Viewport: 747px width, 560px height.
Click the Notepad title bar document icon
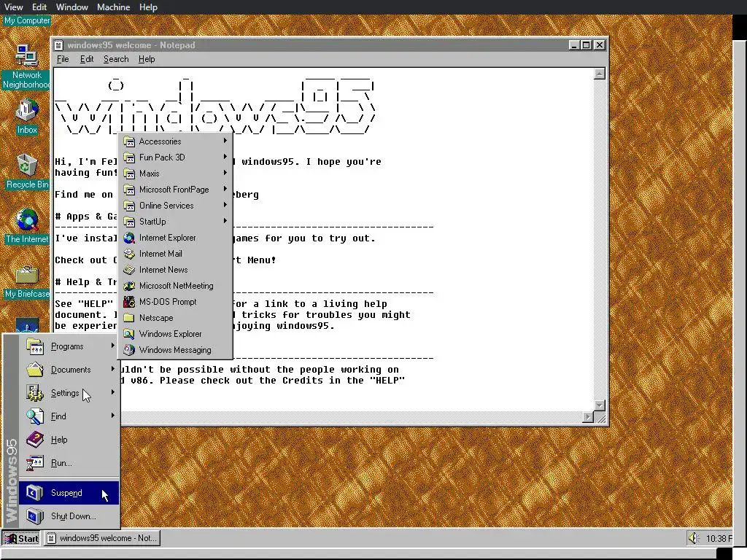(x=58, y=45)
